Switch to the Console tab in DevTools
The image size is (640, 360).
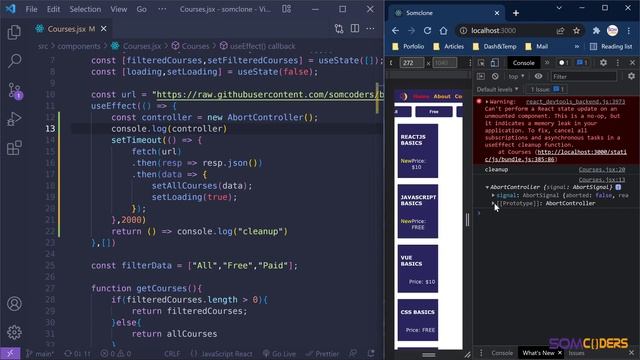click(x=523, y=63)
